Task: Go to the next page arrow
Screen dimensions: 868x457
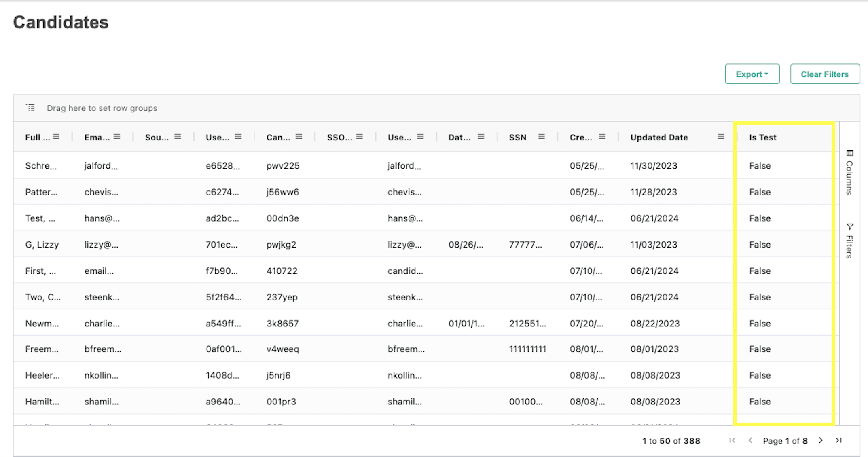Action: [821, 440]
